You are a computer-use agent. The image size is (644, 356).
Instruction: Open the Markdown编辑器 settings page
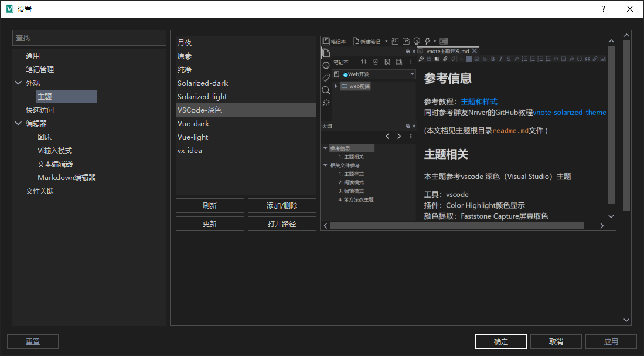67,178
